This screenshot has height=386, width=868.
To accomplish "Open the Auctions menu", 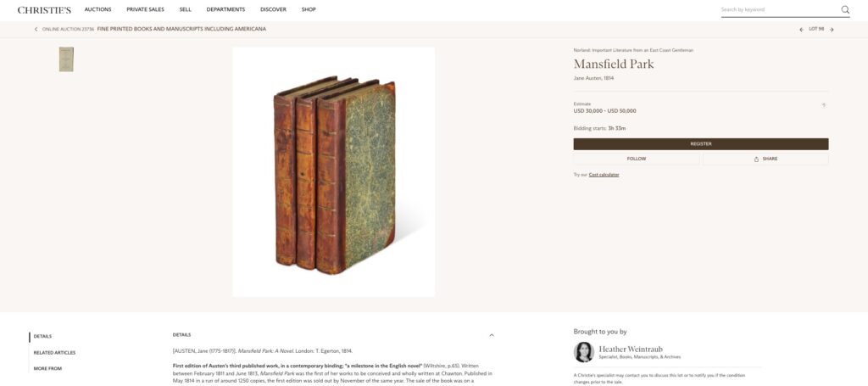I will tap(98, 9).
